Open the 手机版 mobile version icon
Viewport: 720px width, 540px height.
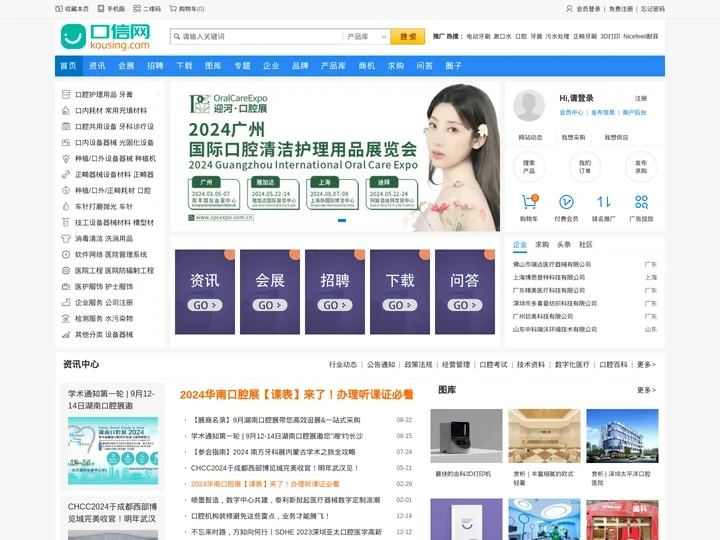pyautogui.click(x=101, y=9)
